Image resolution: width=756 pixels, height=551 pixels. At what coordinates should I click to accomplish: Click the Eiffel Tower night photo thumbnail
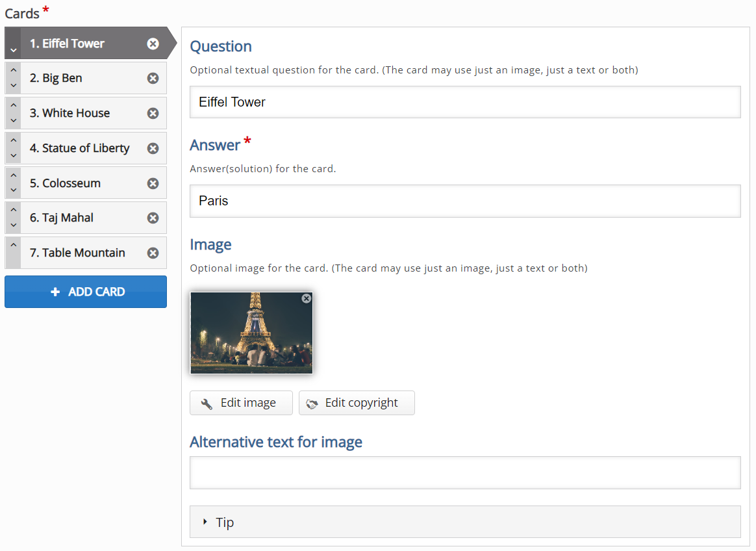pyautogui.click(x=251, y=333)
